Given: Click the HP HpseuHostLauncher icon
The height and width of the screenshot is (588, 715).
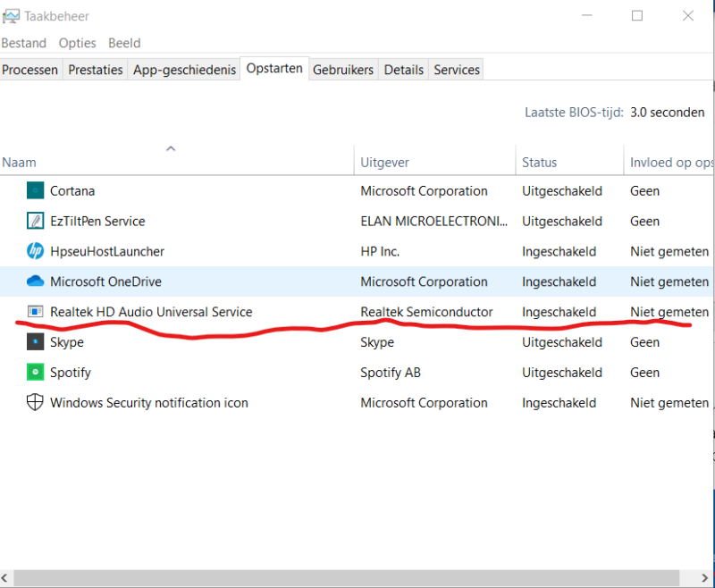Looking at the screenshot, I should tap(35, 251).
